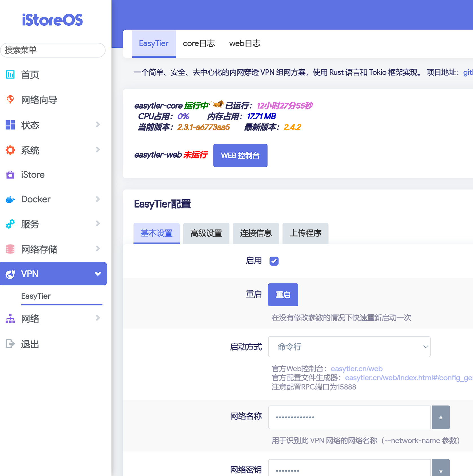Click the 状态 dashboard icon

pos(10,125)
